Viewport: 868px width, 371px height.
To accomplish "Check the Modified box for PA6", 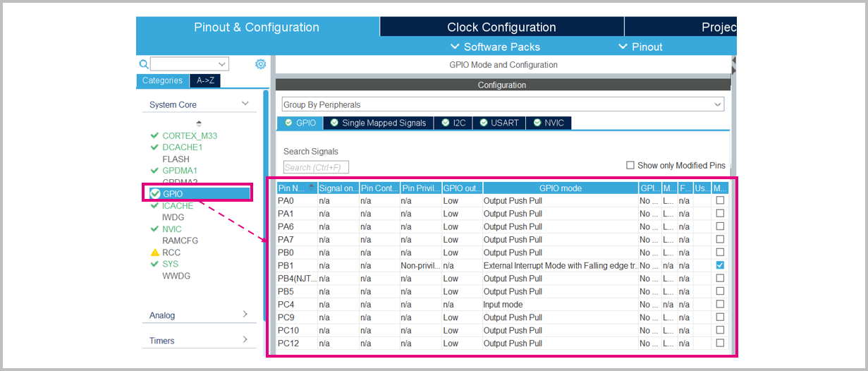I will pyautogui.click(x=720, y=226).
